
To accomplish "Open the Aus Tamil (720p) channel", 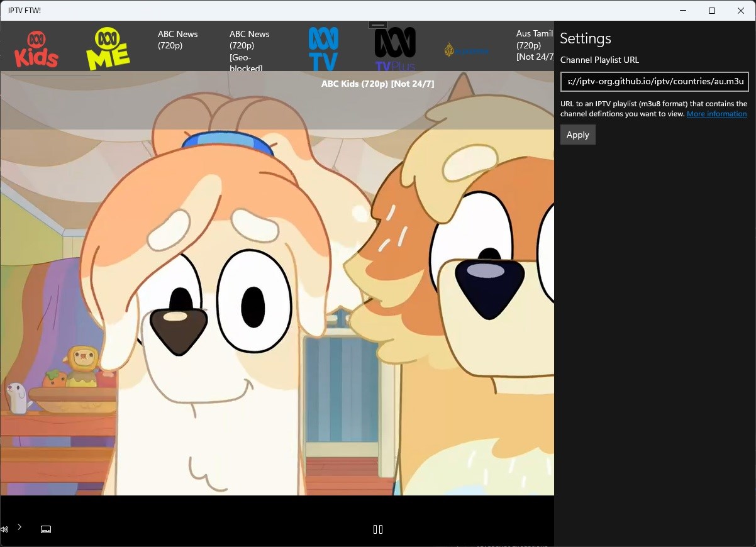I will [x=535, y=45].
